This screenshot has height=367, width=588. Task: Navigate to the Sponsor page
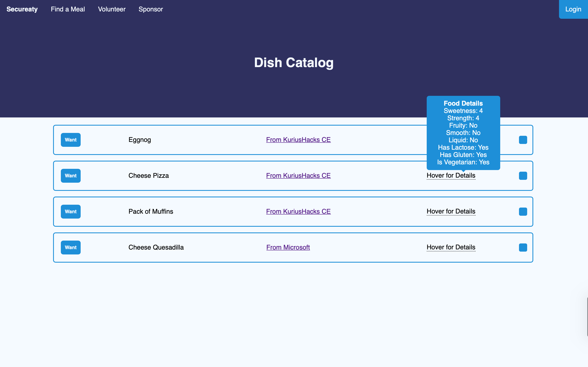(151, 9)
